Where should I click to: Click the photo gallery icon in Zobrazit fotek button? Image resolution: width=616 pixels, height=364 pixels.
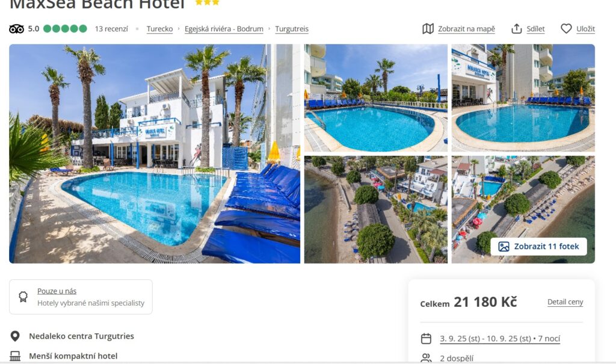point(504,247)
